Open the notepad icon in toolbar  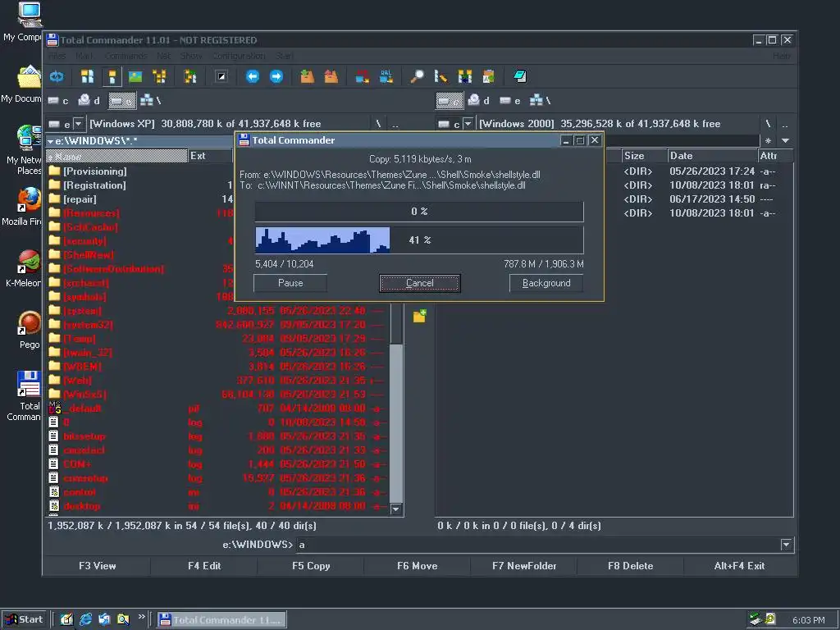[519, 76]
